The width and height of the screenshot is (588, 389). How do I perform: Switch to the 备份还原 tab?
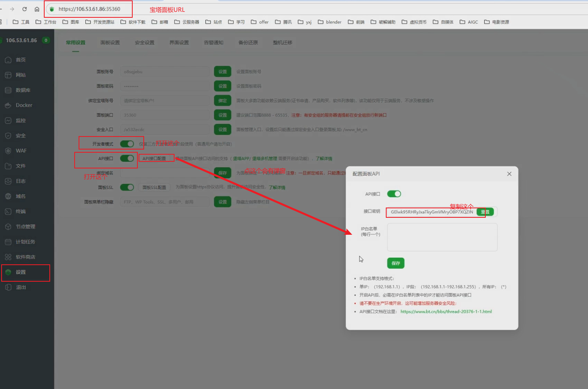click(248, 43)
